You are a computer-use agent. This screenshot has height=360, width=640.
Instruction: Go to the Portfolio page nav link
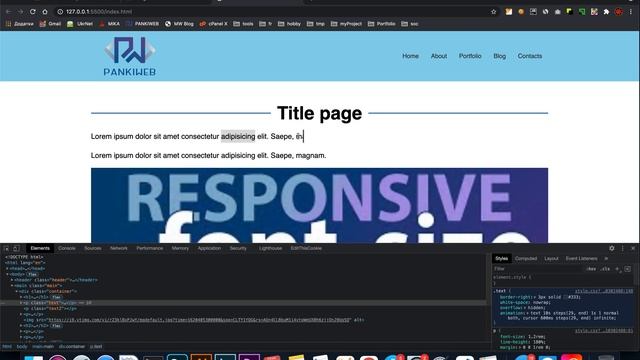pos(470,56)
